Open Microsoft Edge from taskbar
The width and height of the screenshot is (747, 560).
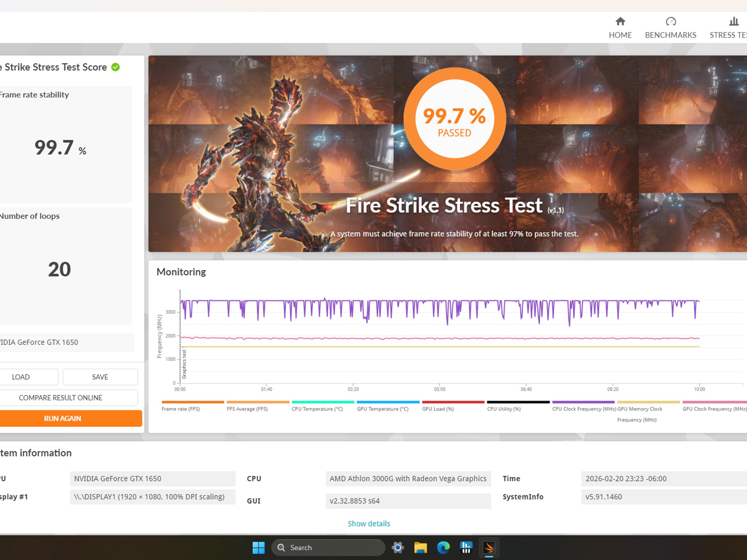[444, 548]
